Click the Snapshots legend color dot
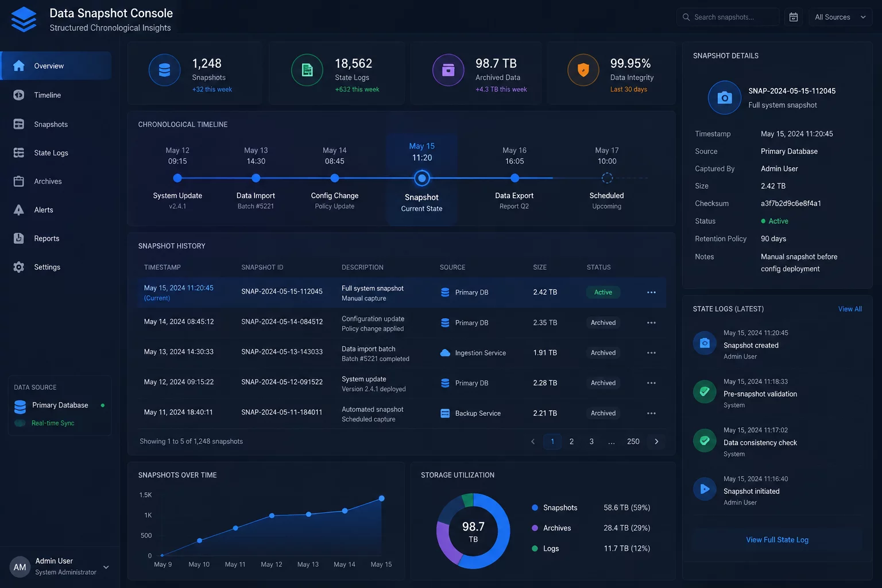Image resolution: width=882 pixels, height=588 pixels. tap(535, 508)
